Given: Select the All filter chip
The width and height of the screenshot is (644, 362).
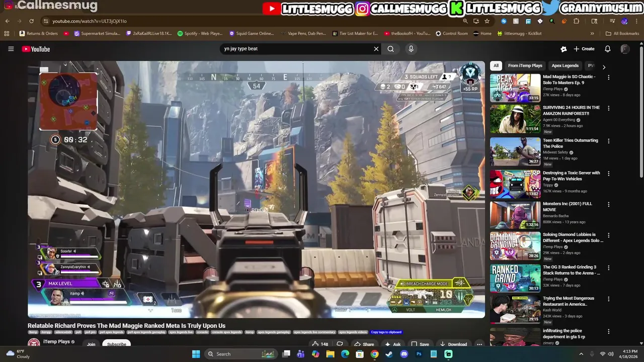Looking at the screenshot, I should [496, 65].
